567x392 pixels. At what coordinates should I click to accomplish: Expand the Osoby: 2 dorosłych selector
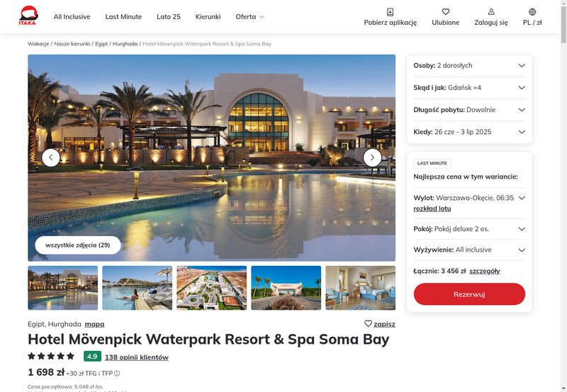click(469, 65)
